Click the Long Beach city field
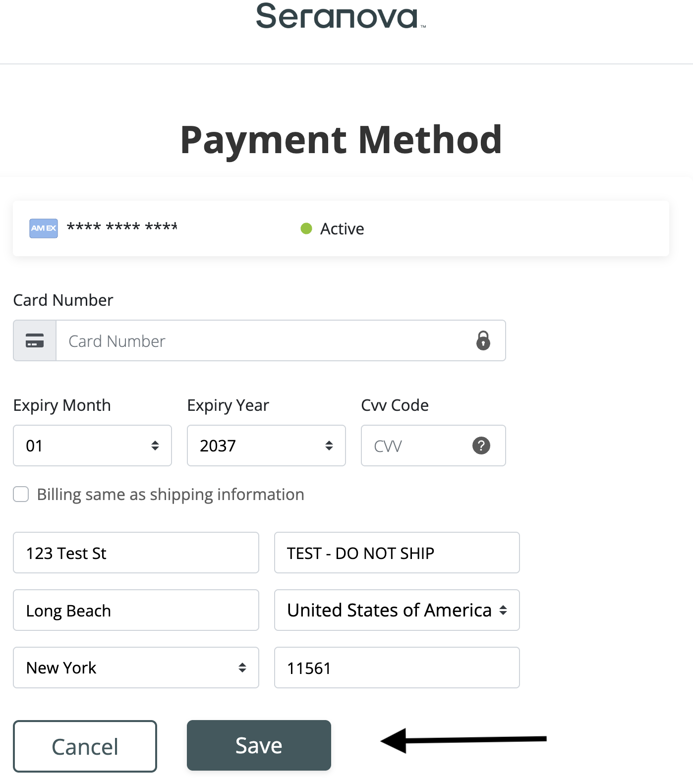Viewport: 693px width, 784px height. [x=136, y=610]
